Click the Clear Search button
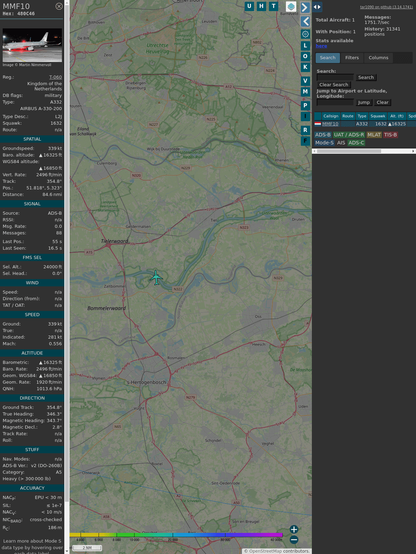The width and height of the screenshot is (416, 554). (x=334, y=85)
